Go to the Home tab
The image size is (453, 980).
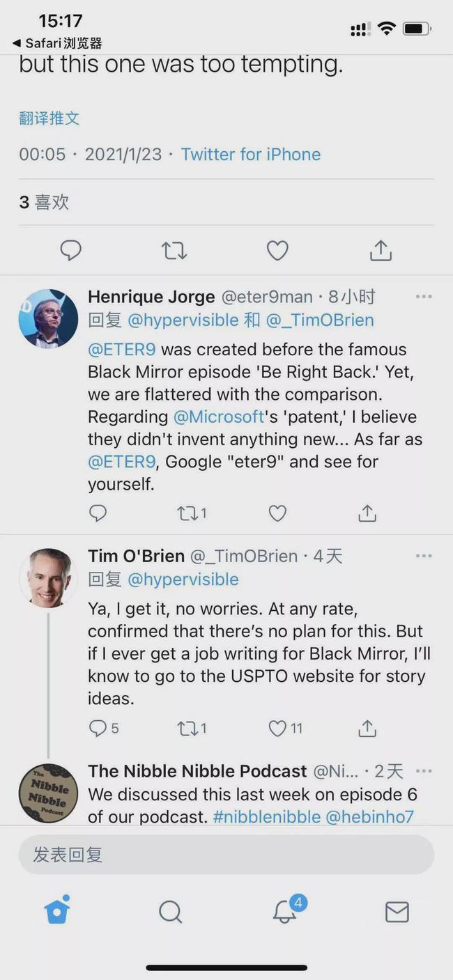[x=57, y=910]
